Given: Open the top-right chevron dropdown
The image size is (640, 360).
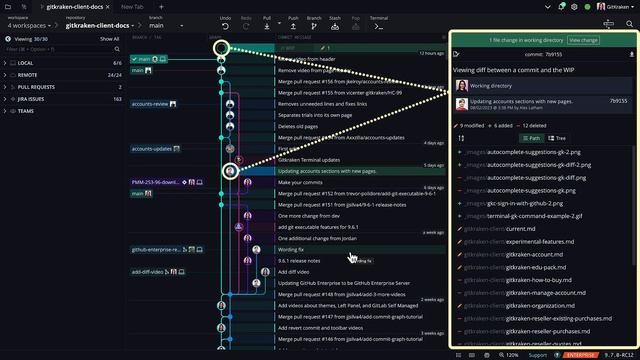Looking at the screenshot, I should point(548,7).
